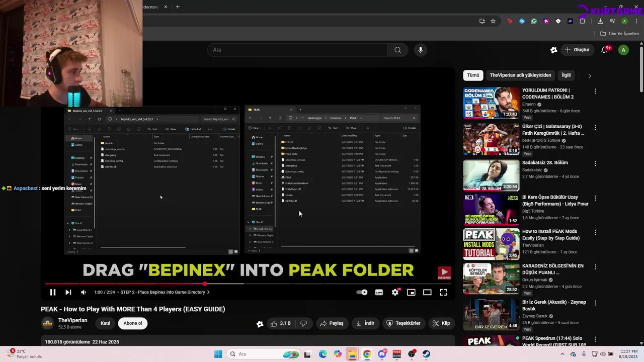Viewport: 644px width, 362px height.
Task: Open options for Bir İz Gerek video
Action: click(x=595, y=303)
